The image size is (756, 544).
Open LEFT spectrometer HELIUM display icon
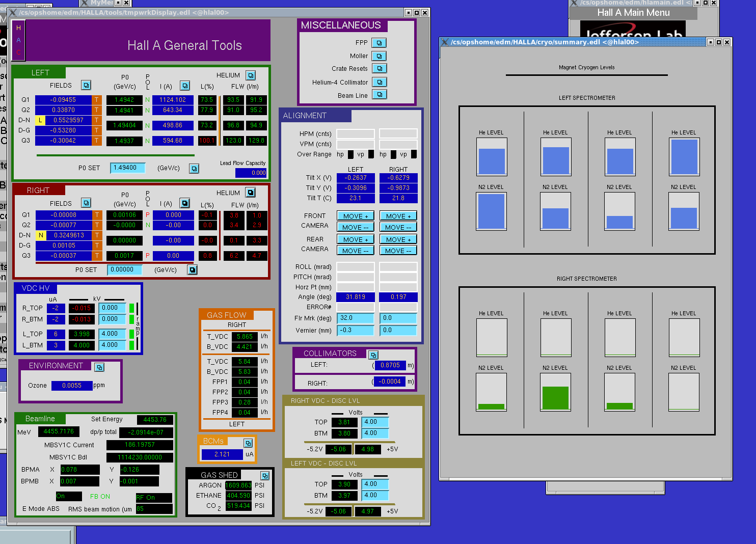[x=251, y=75]
